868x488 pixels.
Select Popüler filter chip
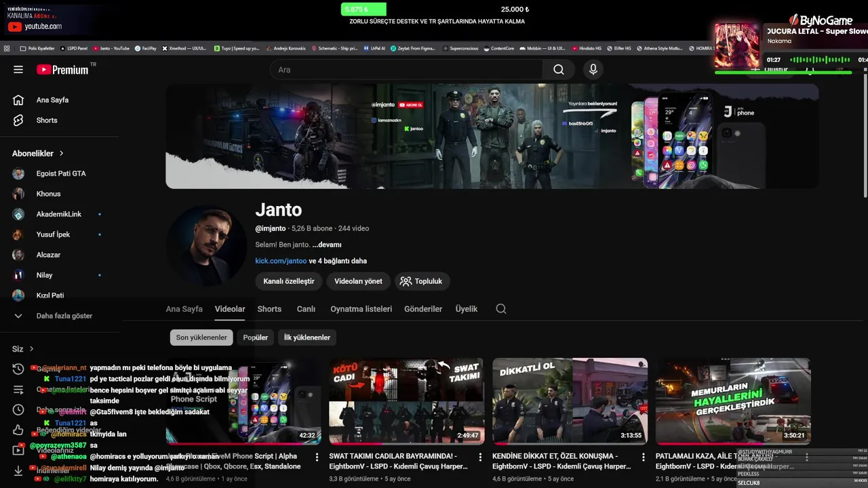point(256,338)
